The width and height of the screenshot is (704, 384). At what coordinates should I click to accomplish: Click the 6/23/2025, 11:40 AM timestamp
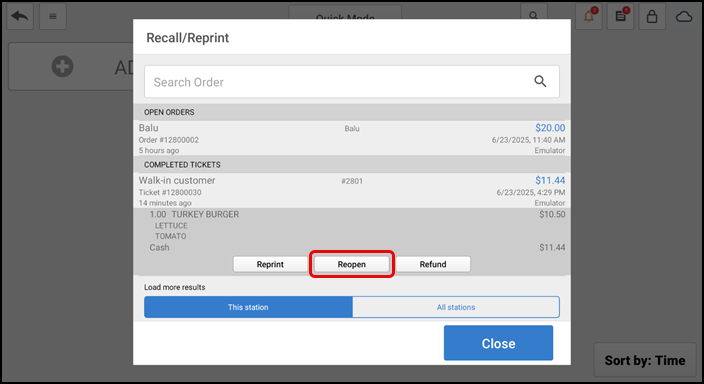[528, 140]
